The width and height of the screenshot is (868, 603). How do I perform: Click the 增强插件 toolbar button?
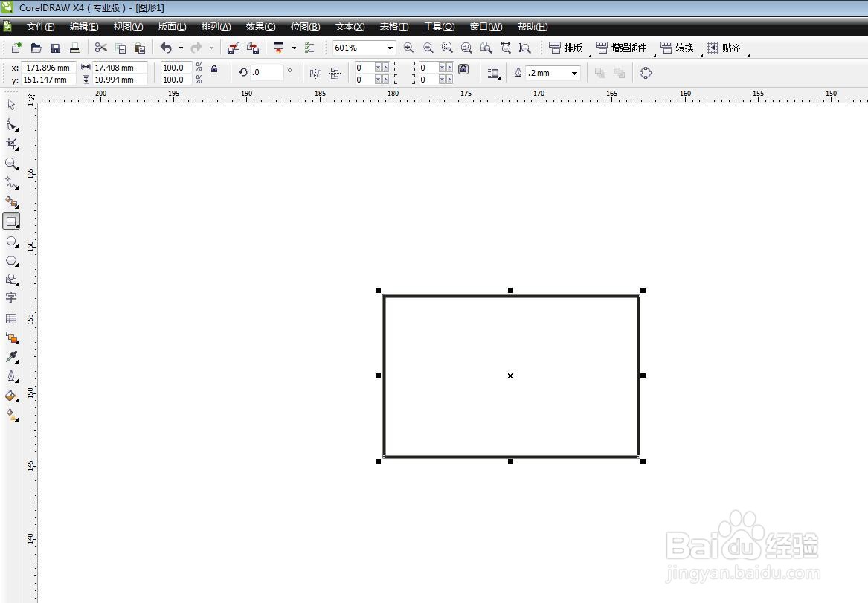click(x=621, y=48)
